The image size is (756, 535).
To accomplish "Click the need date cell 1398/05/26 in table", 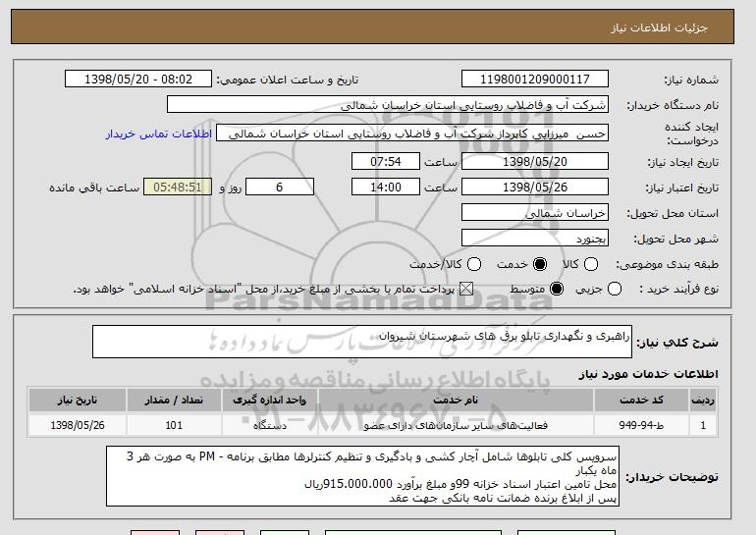I will coord(78,425).
